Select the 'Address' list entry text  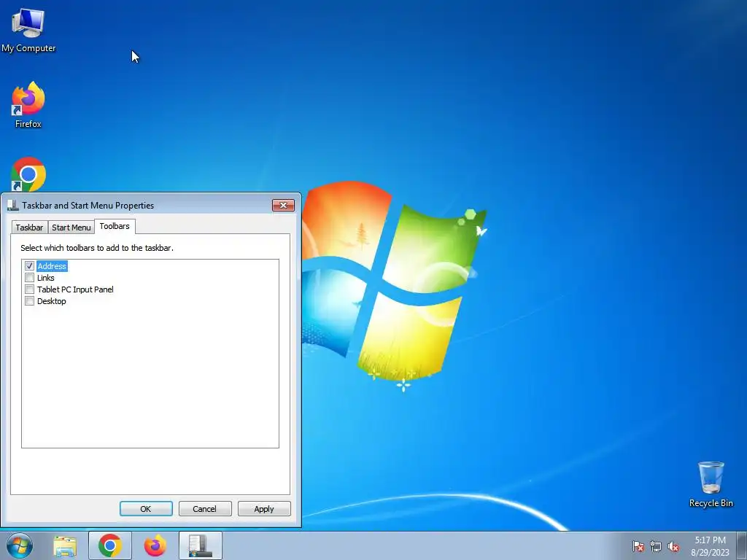click(x=52, y=265)
